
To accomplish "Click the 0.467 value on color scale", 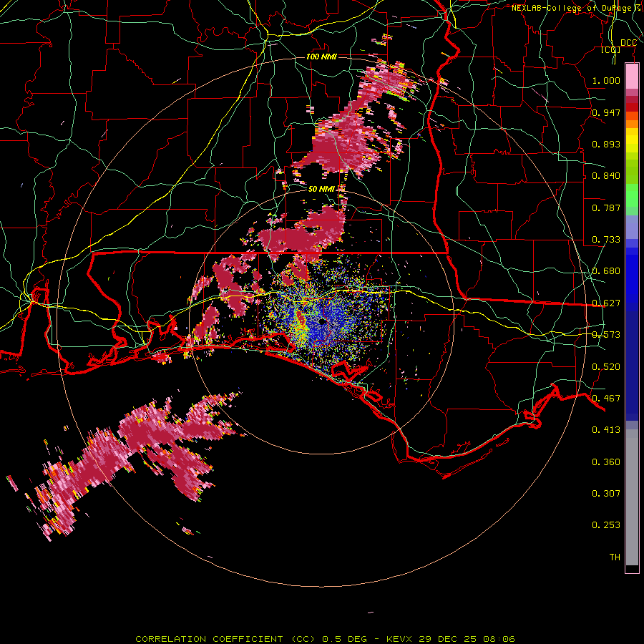I will (606, 399).
